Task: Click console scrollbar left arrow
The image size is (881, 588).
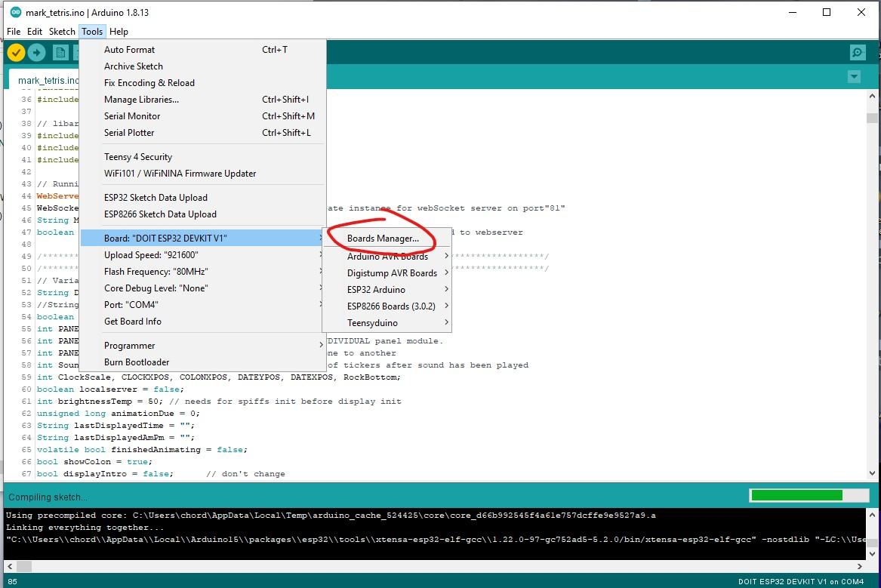Action: coord(10,566)
